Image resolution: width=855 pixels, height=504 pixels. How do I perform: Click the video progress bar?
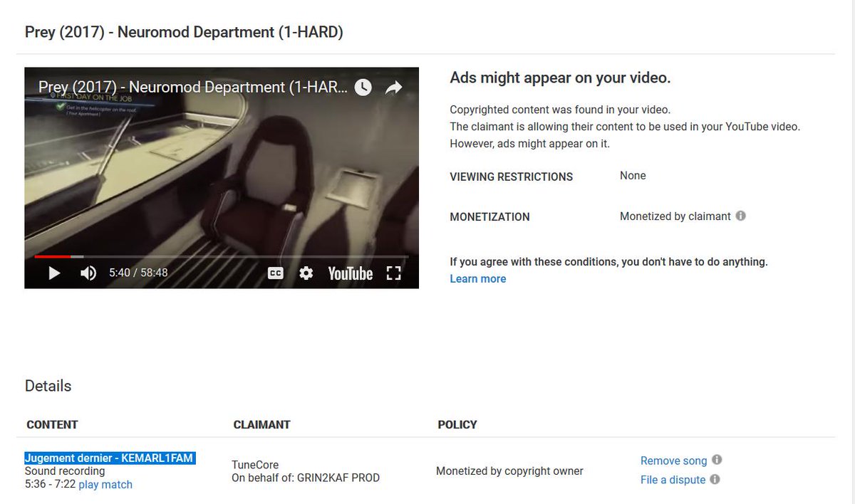point(222,256)
